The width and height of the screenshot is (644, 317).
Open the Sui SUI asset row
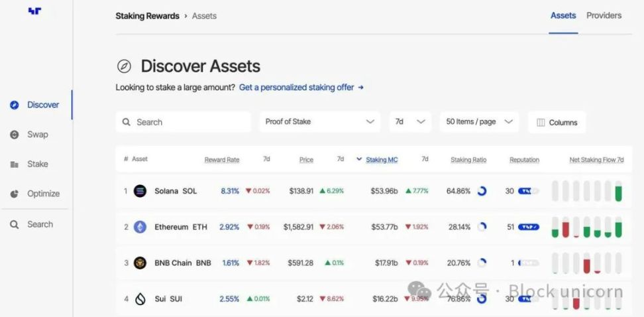[x=374, y=299]
